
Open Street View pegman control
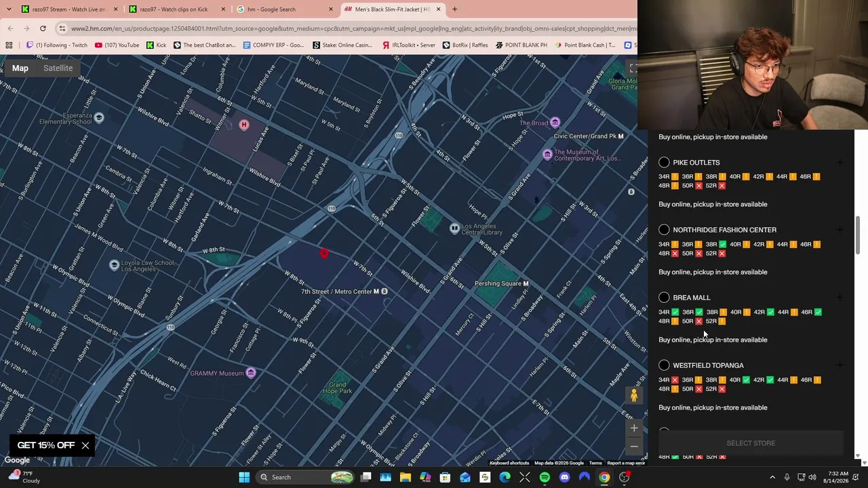(x=634, y=395)
